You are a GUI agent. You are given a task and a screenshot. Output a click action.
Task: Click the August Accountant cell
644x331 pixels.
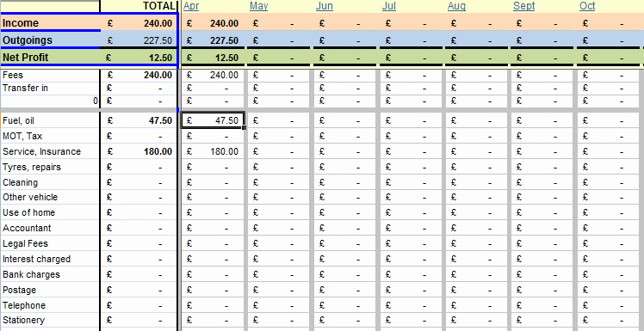pos(477,228)
